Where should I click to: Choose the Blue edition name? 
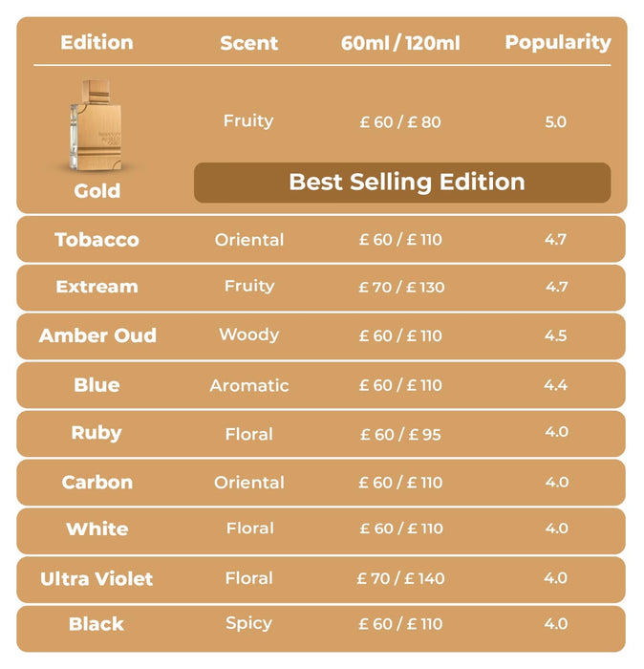[97, 385]
